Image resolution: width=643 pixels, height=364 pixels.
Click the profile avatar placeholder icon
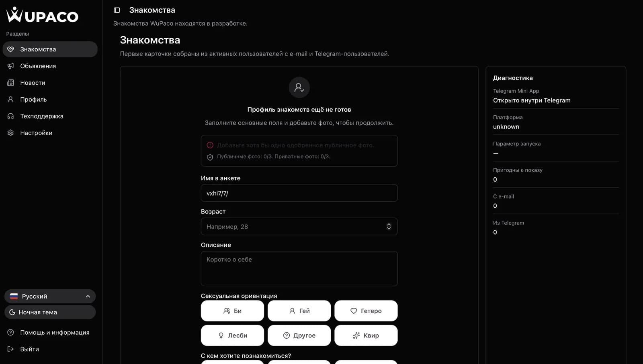[x=299, y=88]
